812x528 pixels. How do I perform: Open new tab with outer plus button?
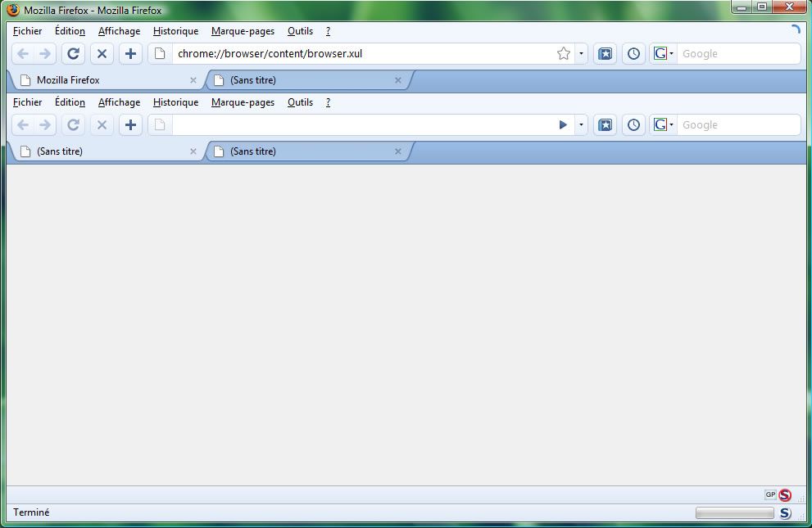[130, 54]
